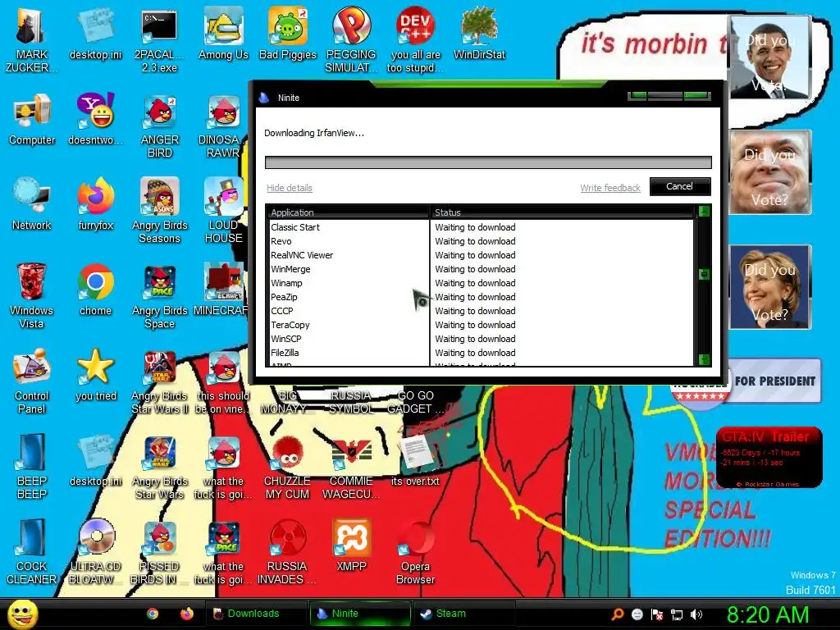Switch to the Steam taskbar button
The width and height of the screenshot is (840, 630).
coord(465,614)
